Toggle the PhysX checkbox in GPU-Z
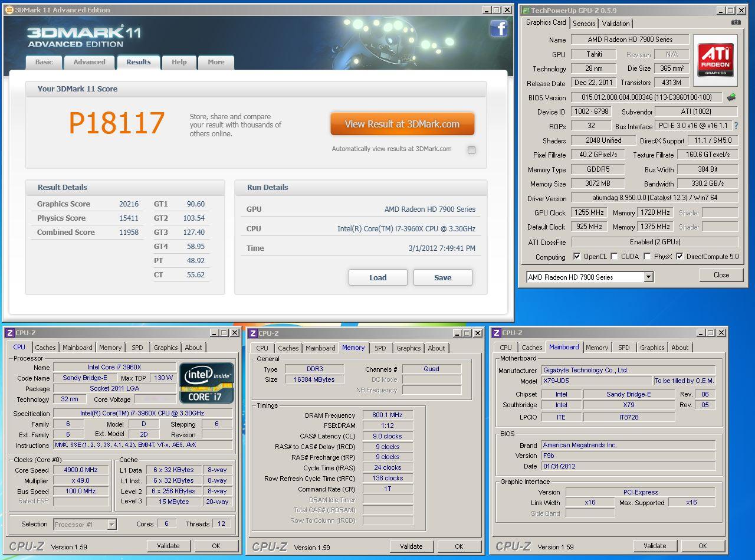The width and height of the screenshot is (755, 560). pos(647,256)
